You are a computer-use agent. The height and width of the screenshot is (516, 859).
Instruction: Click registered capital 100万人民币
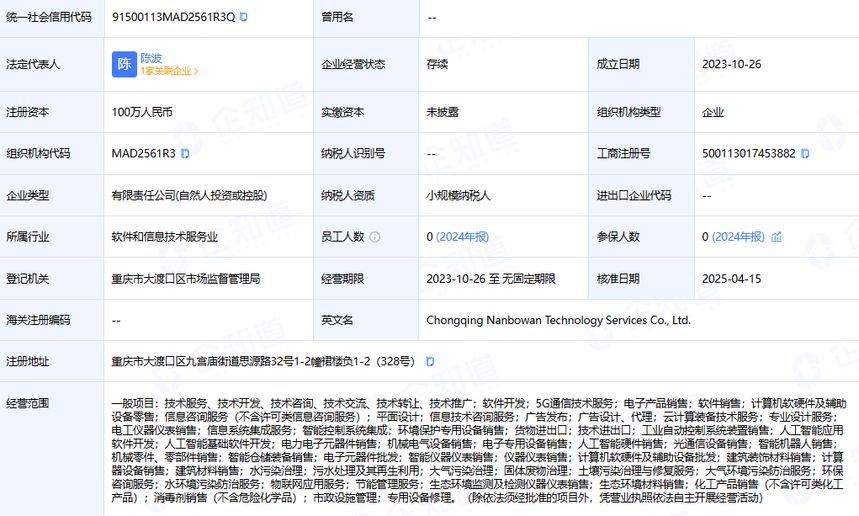point(142,112)
